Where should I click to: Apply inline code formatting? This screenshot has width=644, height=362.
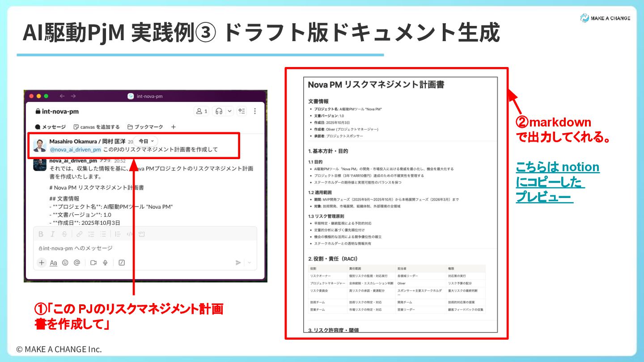coord(130,234)
